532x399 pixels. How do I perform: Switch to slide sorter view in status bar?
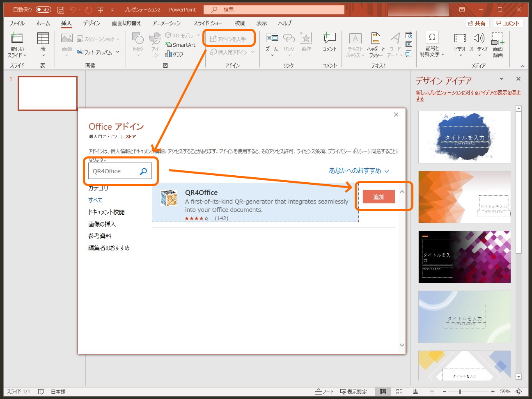399,391
